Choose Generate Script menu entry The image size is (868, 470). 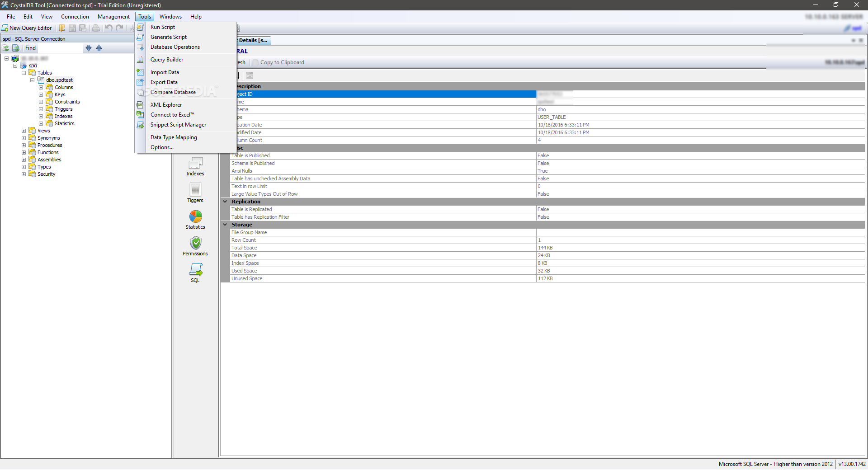click(186, 37)
